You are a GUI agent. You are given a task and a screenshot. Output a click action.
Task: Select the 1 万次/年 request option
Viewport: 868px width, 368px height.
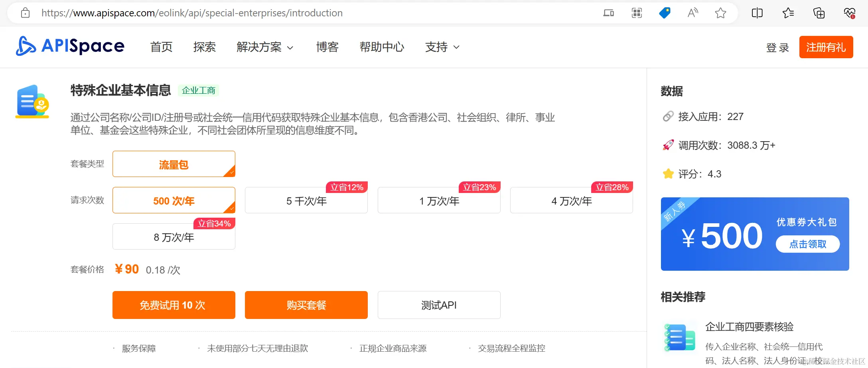pos(439,200)
